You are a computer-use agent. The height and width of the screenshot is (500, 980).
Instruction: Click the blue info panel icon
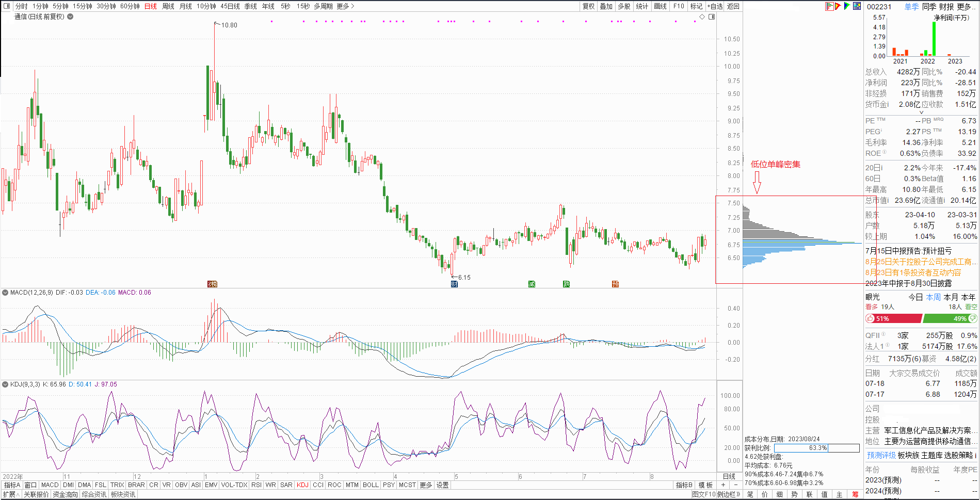pyautogui.click(x=857, y=6)
